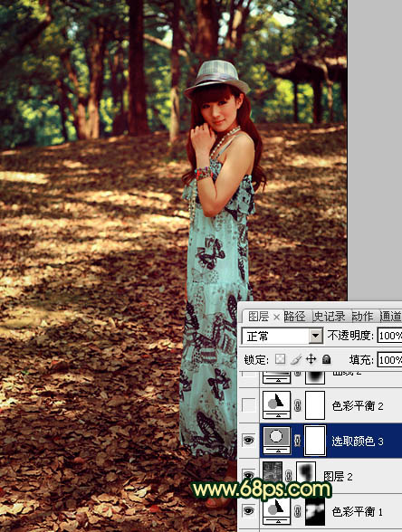Hide the 选取颜色 3 layer
This screenshot has width=402, height=532.
pos(248,441)
